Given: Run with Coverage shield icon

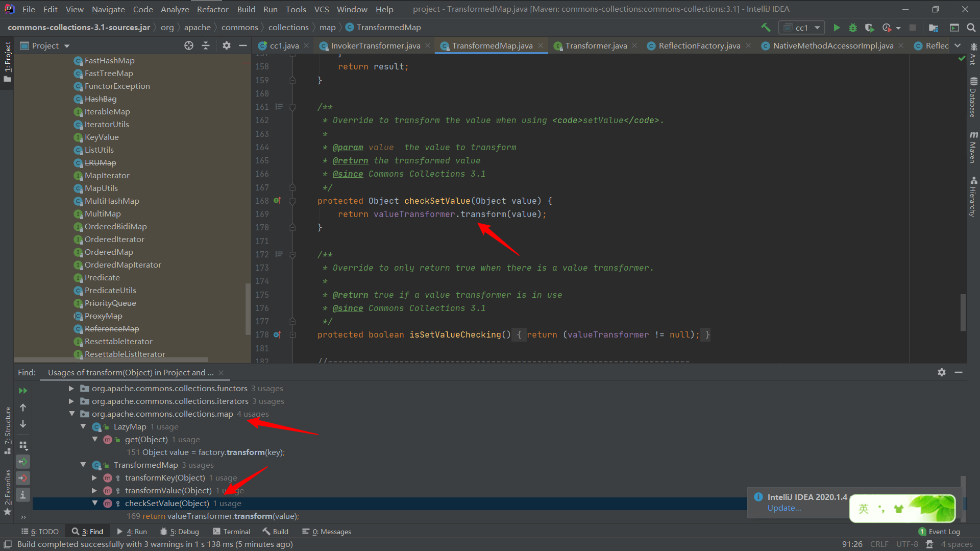Looking at the screenshot, I should 869,28.
